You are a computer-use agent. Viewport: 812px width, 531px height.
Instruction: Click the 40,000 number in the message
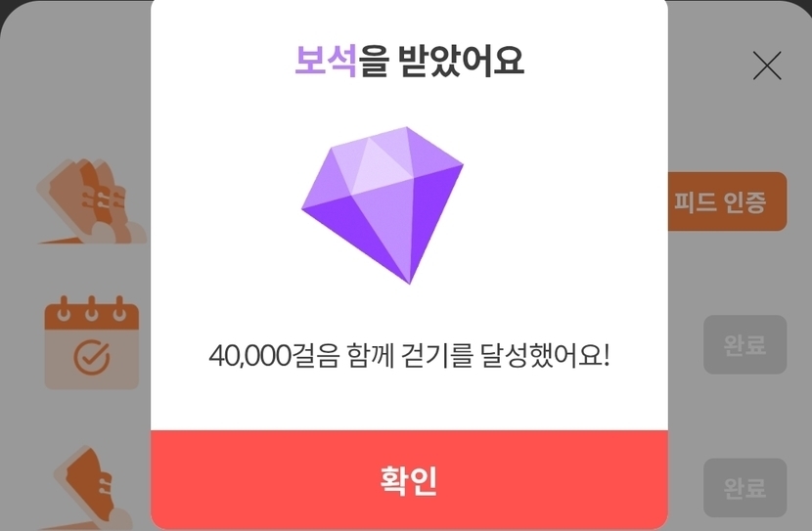249,356
